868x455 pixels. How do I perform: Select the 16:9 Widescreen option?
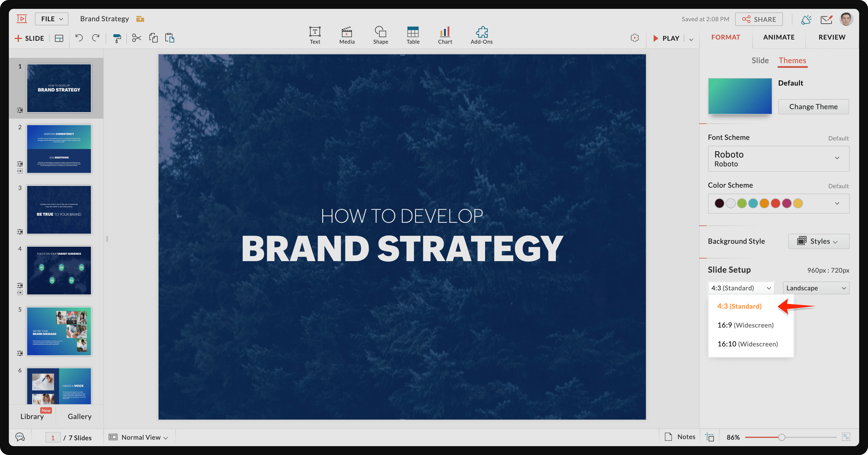tap(745, 324)
